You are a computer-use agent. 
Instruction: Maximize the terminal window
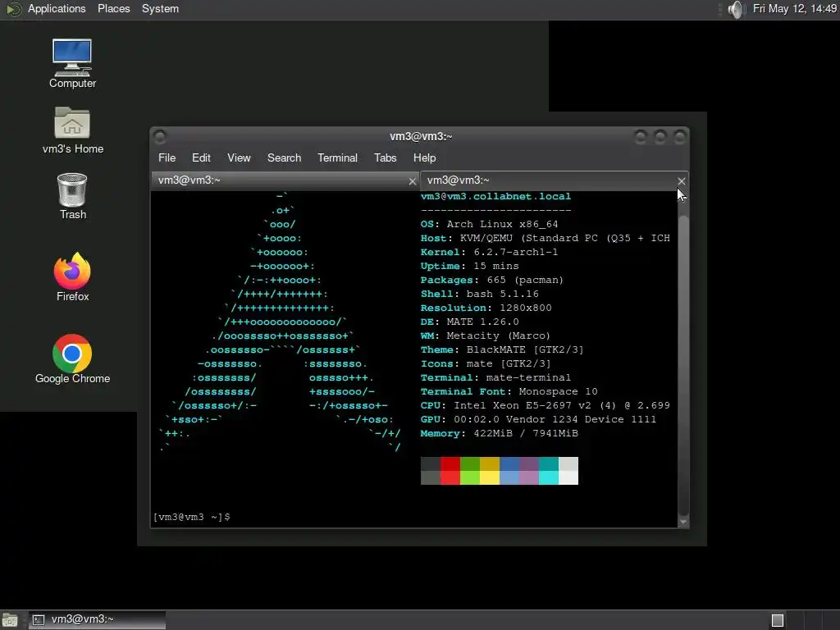pos(660,137)
